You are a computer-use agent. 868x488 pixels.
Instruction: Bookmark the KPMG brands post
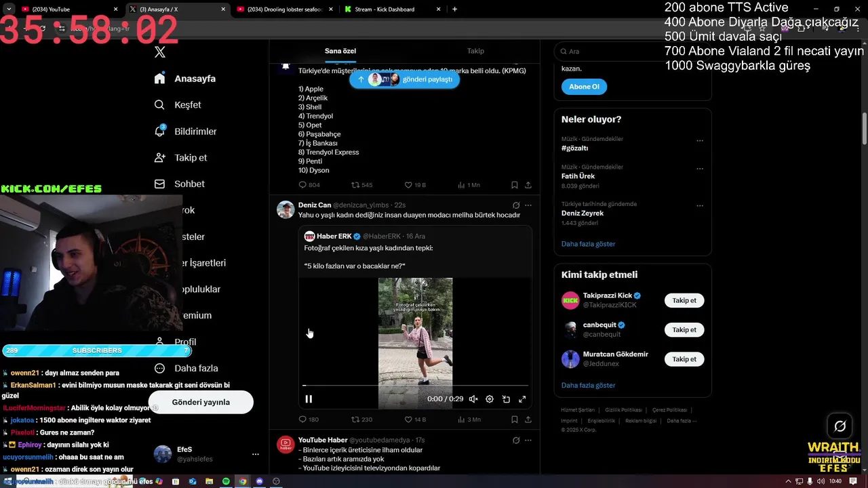pos(515,185)
